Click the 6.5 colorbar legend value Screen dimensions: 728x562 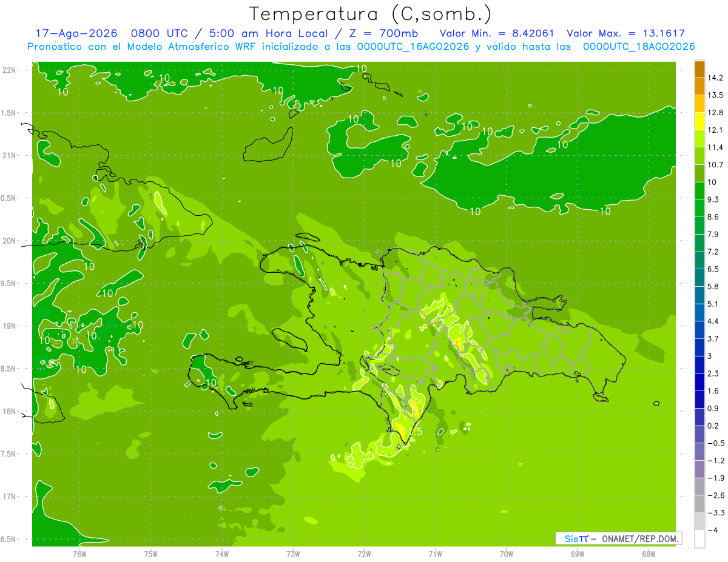tap(713, 269)
